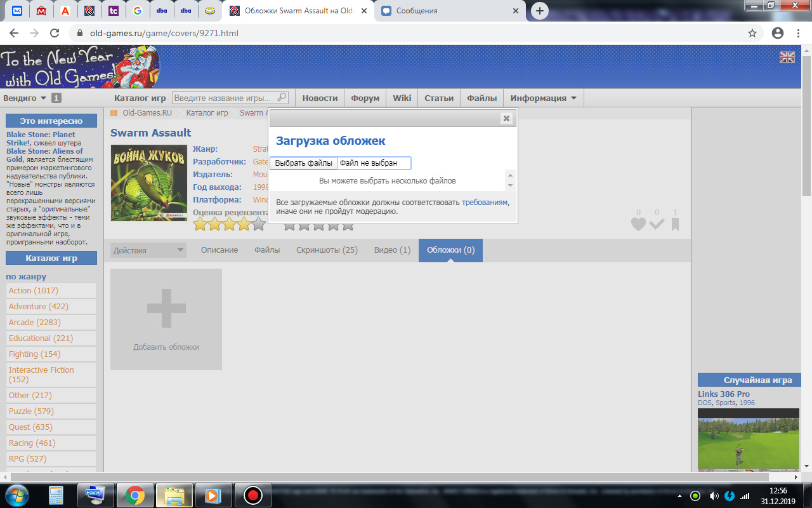
Task: Open the Puzzle (579) genre
Action: 30,411
